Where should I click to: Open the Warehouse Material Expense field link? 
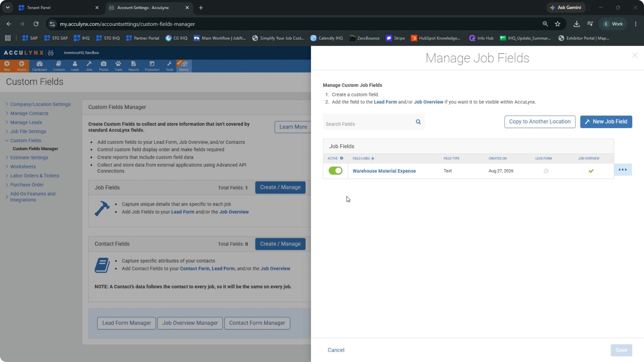tap(384, 171)
